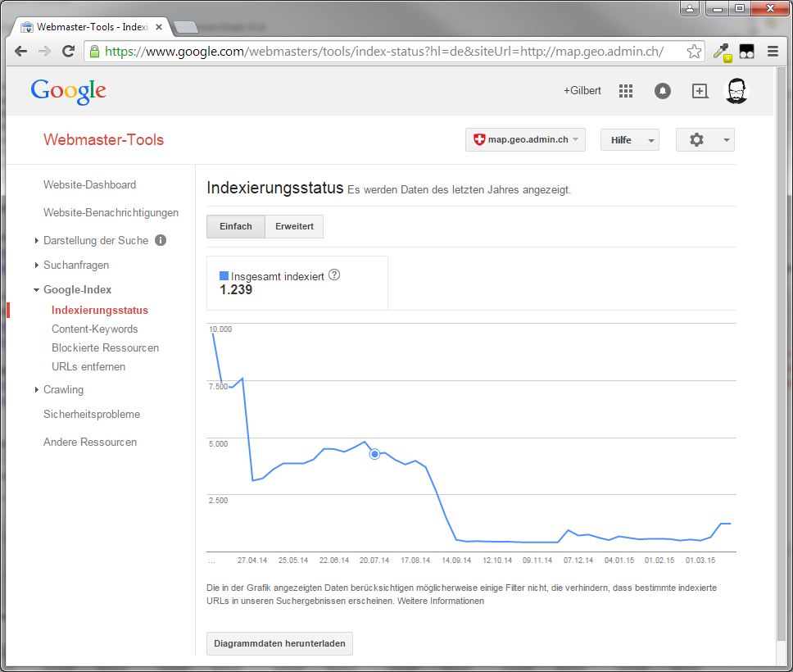Close the Webmaster-Tools browser tab
Screen dimensions: 793x672
click(159, 27)
